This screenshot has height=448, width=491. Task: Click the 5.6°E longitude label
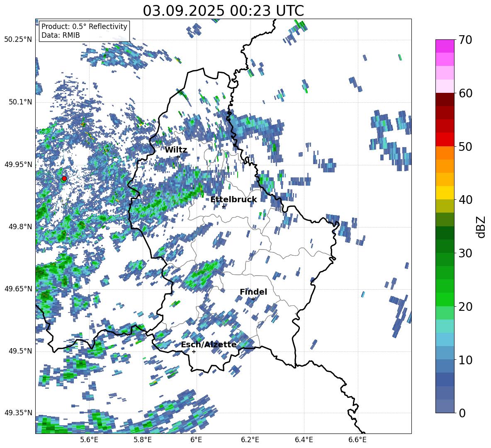[x=89, y=440]
